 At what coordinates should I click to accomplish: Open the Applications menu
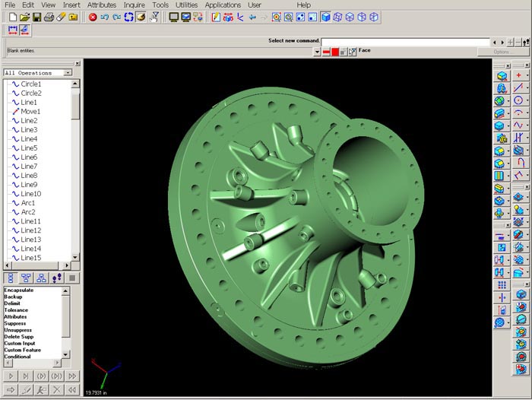click(223, 5)
